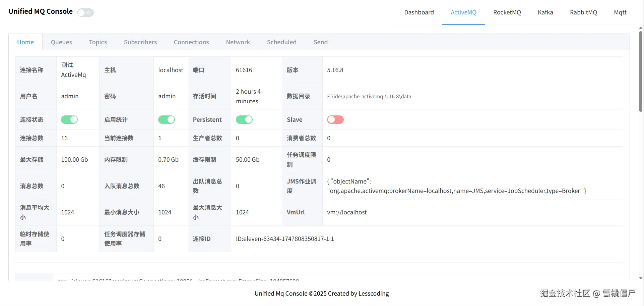The width and height of the screenshot is (644, 306).
Task: Click the host value localhost
Action: 171,70
